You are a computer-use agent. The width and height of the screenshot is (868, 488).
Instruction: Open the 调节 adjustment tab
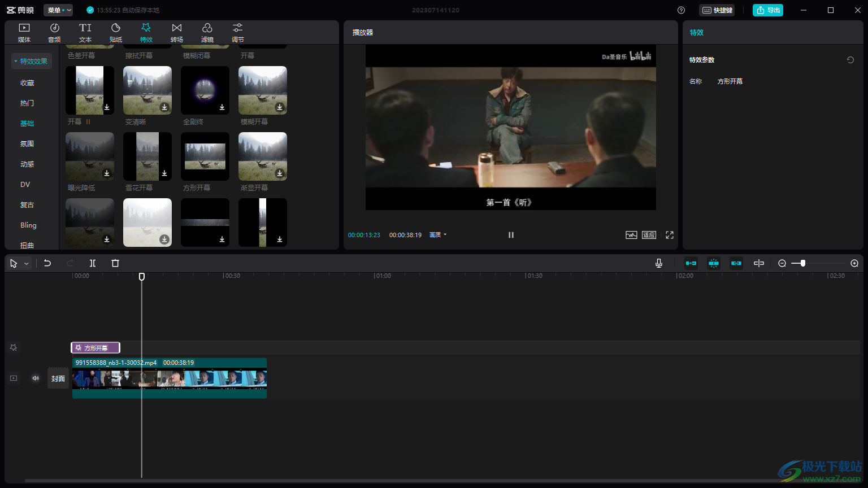point(238,33)
